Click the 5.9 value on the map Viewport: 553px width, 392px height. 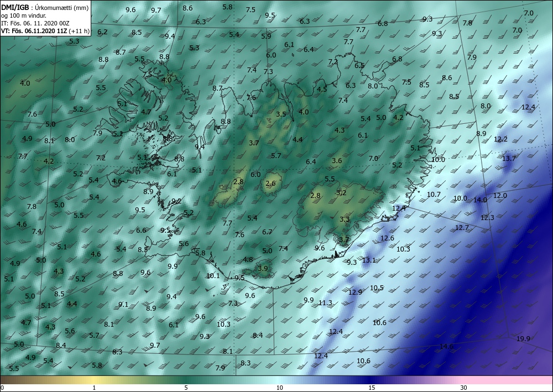(267, 36)
